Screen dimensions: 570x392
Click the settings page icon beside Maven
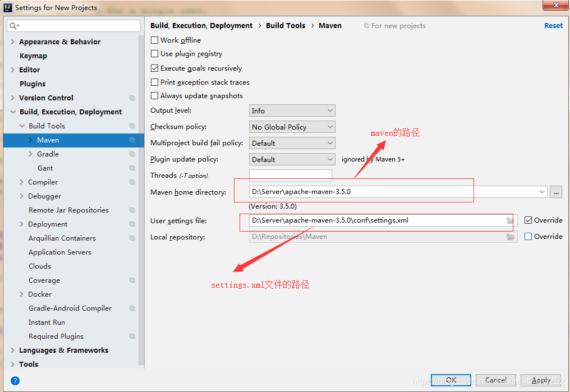131,140
